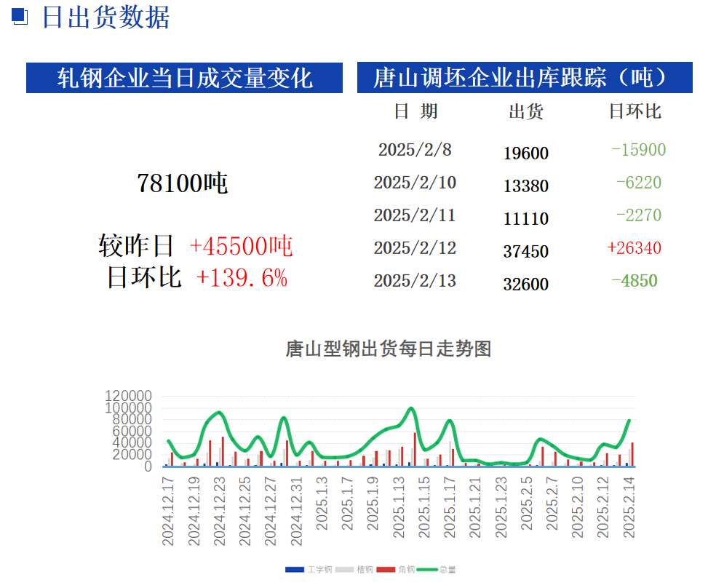This screenshot has height=588, width=716.
Task: Select the 2025/2/8 date cell
Action: [x=415, y=150]
